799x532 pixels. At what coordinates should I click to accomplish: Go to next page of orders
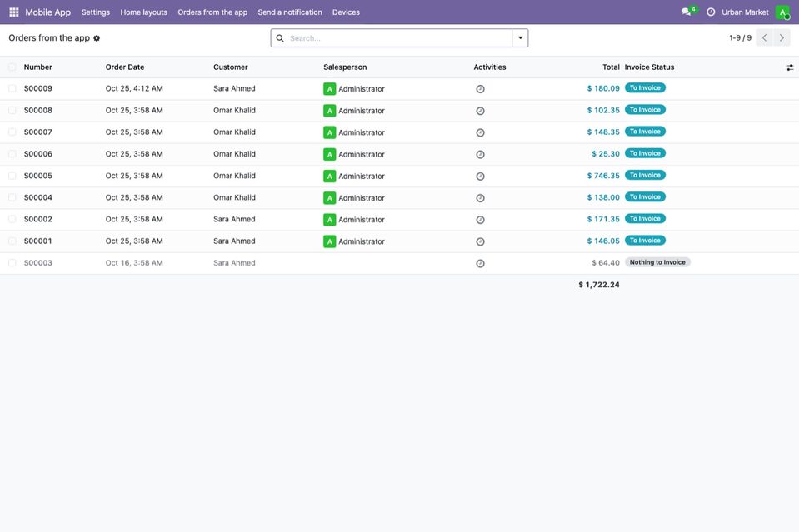tap(782, 37)
